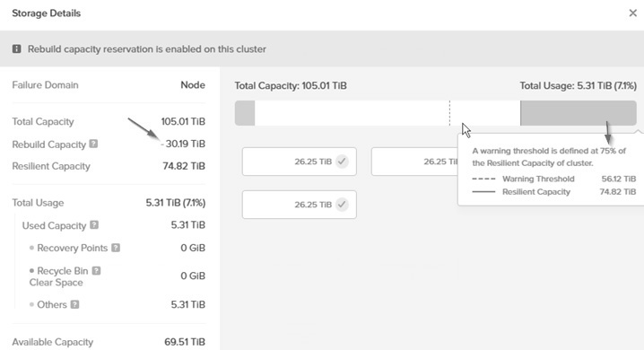Click 'Resilient Capacity' entry in tooltip legend

pyautogui.click(x=536, y=192)
